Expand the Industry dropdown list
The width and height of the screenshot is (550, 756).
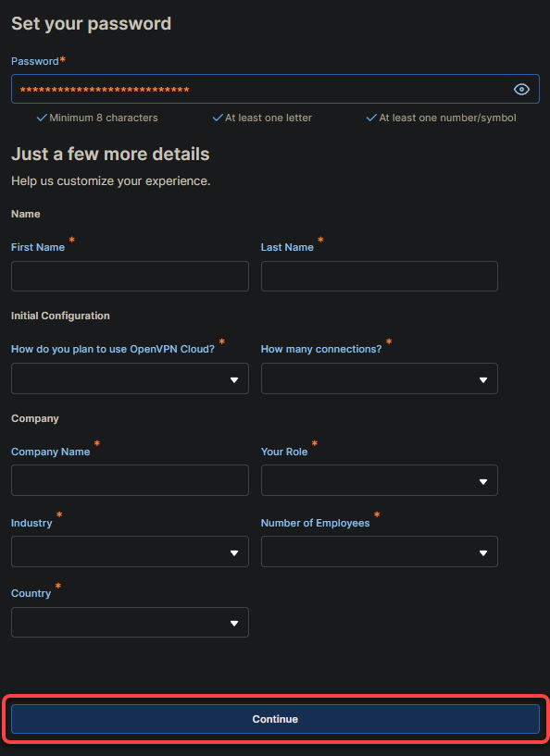130,552
